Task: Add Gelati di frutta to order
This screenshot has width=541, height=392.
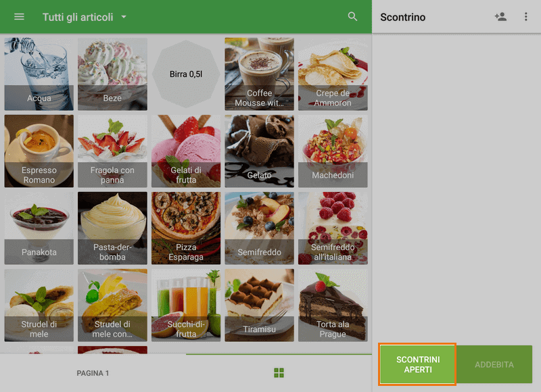Action: (186, 151)
